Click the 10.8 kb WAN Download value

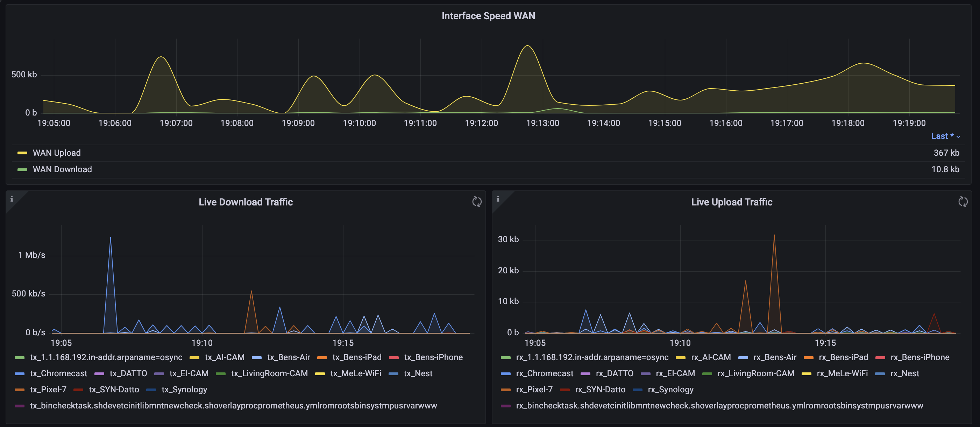[945, 169]
